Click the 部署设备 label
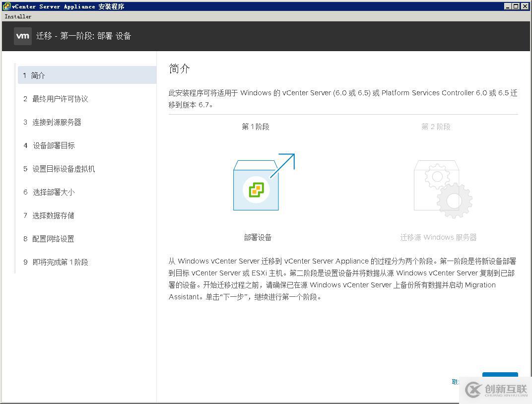Image resolution: width=532 pixels, height=404 pixels. click(258, 237)
